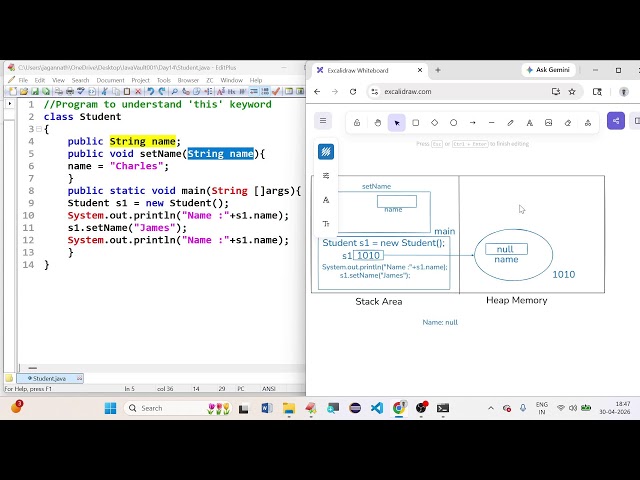Screen dimensions: 640x480
Task: Switch to the Excalidraw Whiteboard browser tab
Action: 367,70
